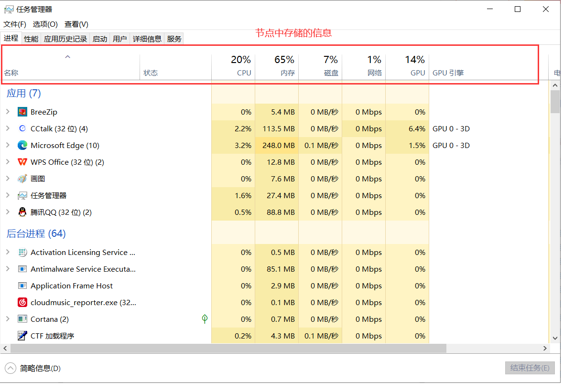Click the 85.1 MB Antimalware memory cell
Image resolution: width=574 pixels, height=392 pixels.
(x=277, y=269)
